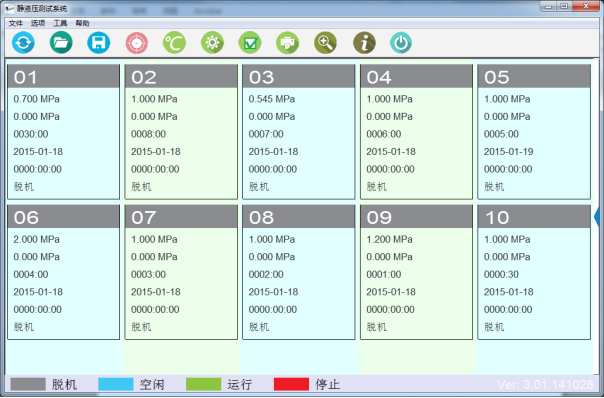This screenshot has width=604, height=398.
Task: Open the 工具 menu
Action: click(x=60, y=24)
